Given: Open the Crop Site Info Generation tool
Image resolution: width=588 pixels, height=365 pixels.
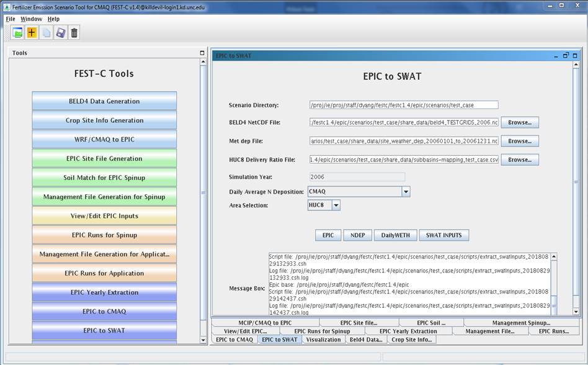Looking at the screenshot, I should [104, 120].
